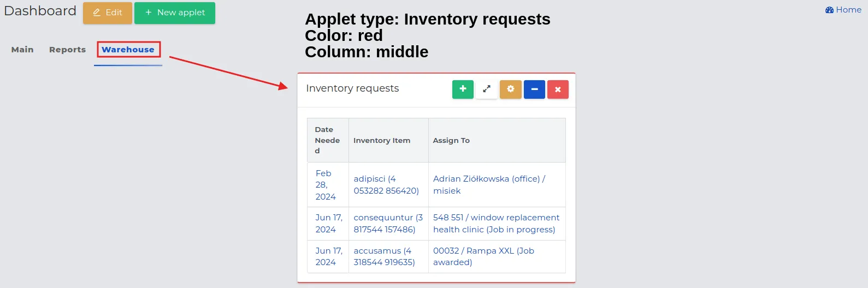The width and height of the screenshot is (868, 288).
Task: Switch to the Main tab
Action: tap(22, 50)
